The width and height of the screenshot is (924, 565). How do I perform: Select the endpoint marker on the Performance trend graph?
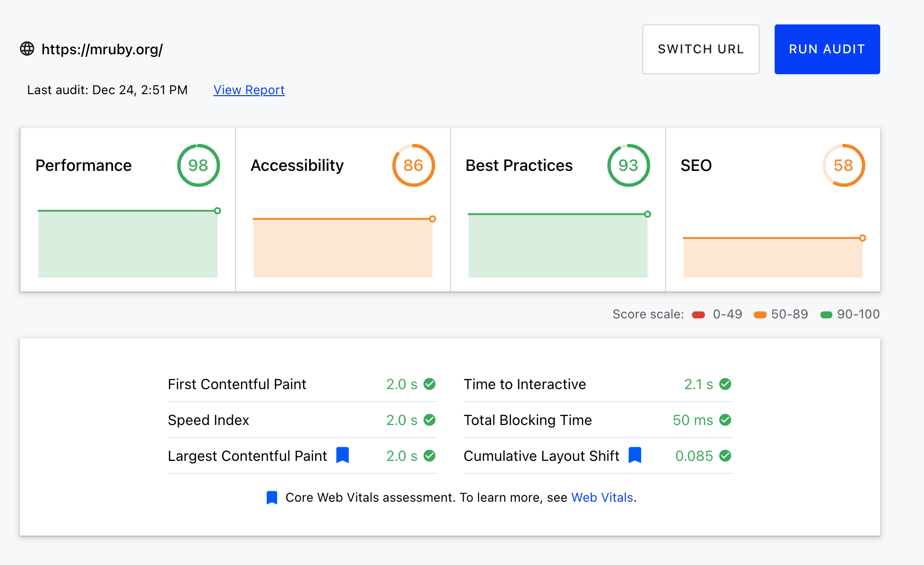tap(218, 211)
